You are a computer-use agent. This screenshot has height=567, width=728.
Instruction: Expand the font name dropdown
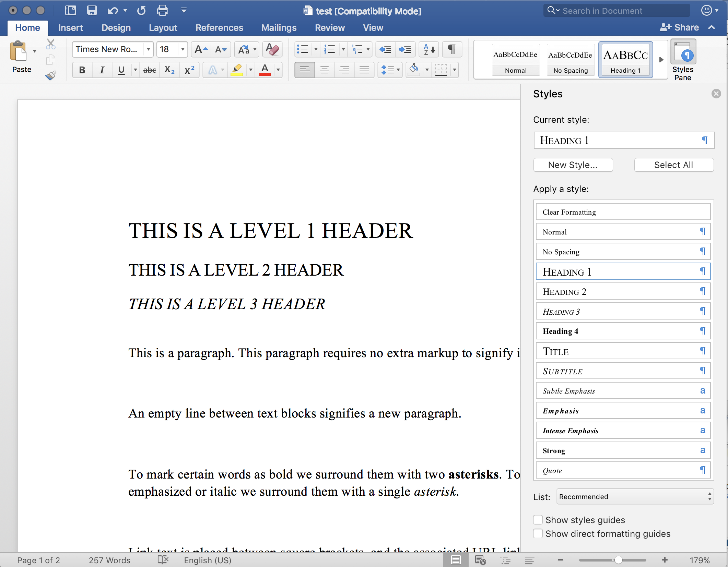pos(150,49)
